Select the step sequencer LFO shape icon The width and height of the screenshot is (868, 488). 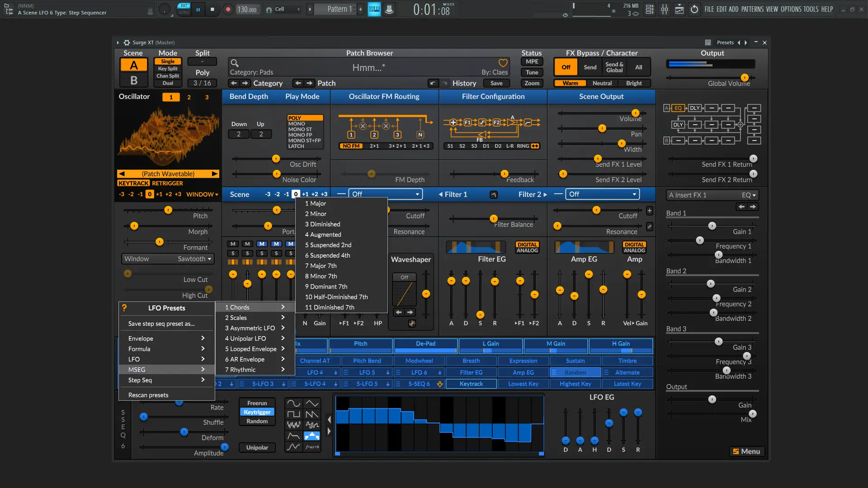[312, 436]
